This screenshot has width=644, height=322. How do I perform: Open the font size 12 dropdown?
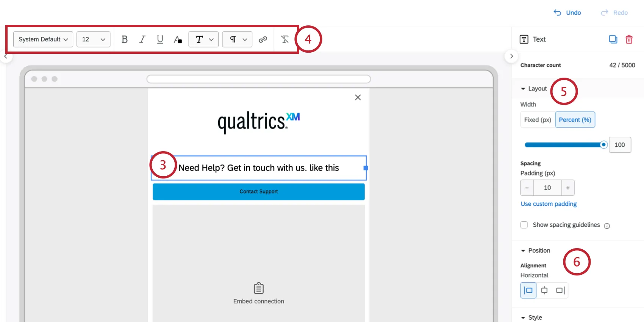tap(94, 39)
